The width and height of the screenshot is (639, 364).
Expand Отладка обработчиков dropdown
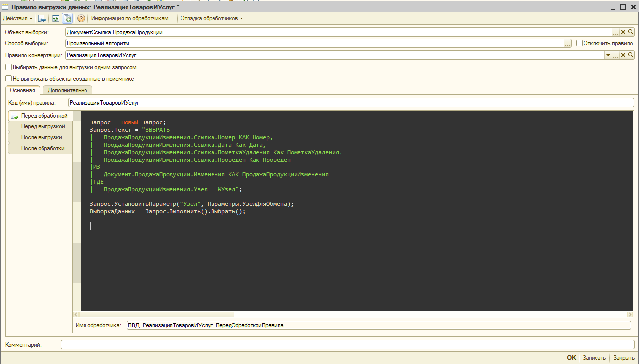[x=212, y=18]
